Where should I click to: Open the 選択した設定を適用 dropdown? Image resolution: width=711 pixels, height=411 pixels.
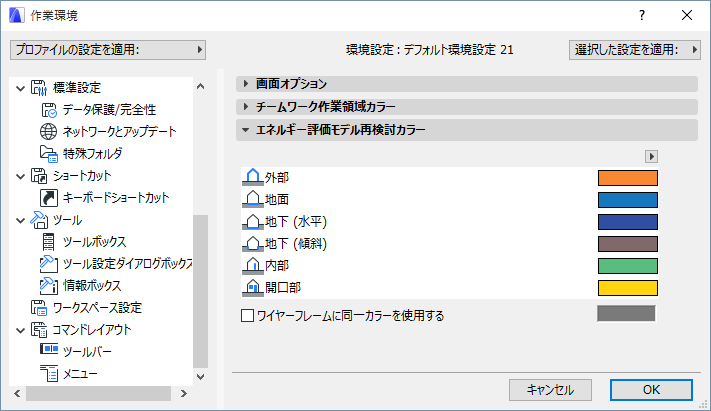(x=635, y=49)
